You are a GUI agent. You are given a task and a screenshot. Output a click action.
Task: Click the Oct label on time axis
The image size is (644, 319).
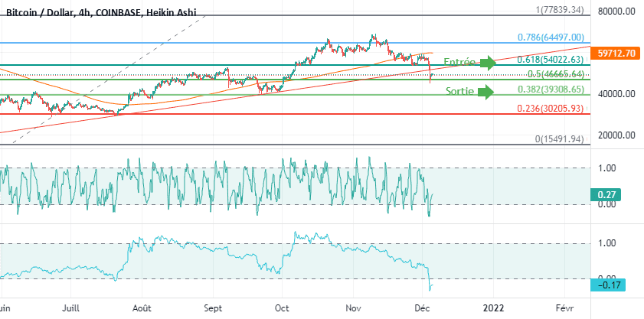point(282,308)
